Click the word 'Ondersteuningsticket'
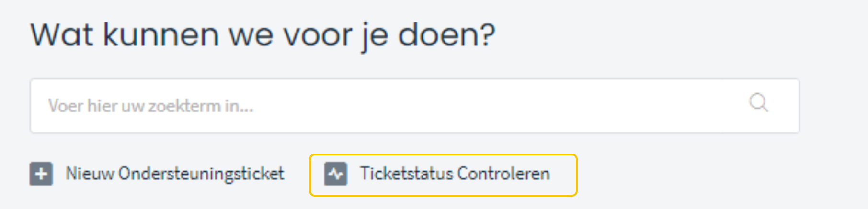The image size is (868, 209). pos(201,174)
